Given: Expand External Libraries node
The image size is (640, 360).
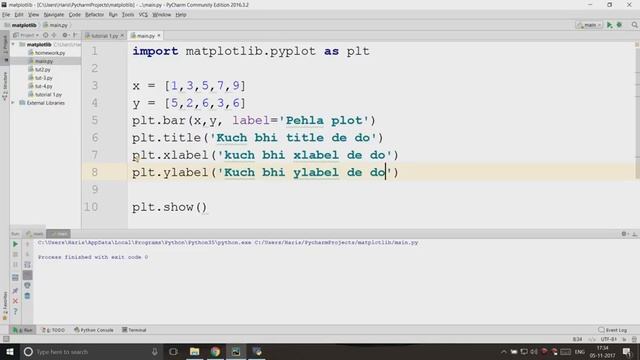Looking at the screenshot, I should coord(13,103).
